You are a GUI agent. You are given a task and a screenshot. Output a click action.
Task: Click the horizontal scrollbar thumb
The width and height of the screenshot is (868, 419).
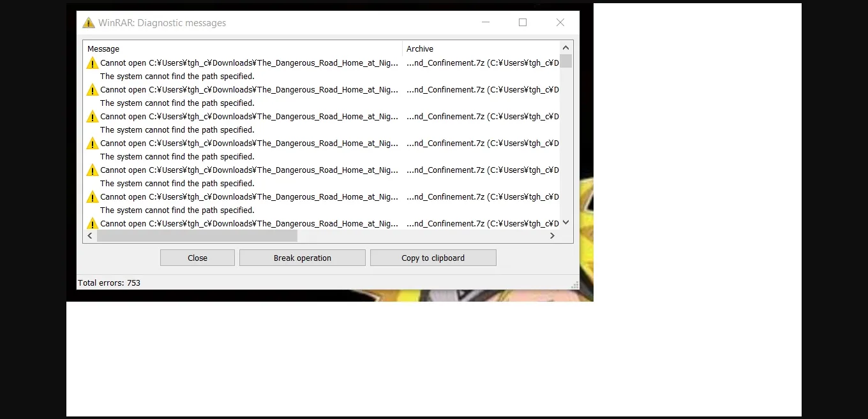point(197,236)
